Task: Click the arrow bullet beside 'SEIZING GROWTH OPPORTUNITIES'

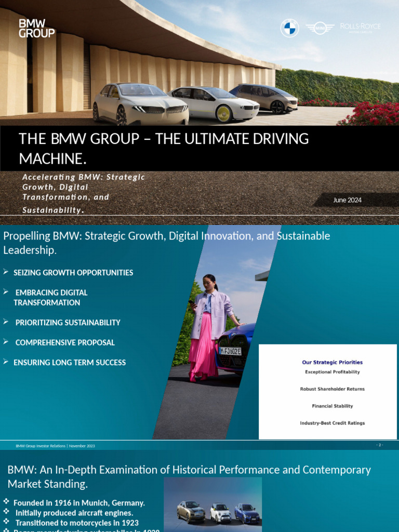Action: point(6,271)
